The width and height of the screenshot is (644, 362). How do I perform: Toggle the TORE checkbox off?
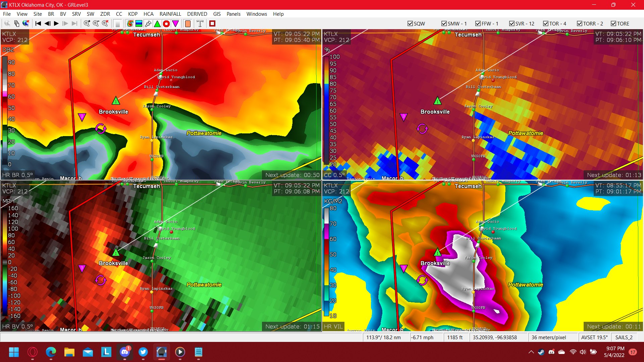[x=613, y=23]
